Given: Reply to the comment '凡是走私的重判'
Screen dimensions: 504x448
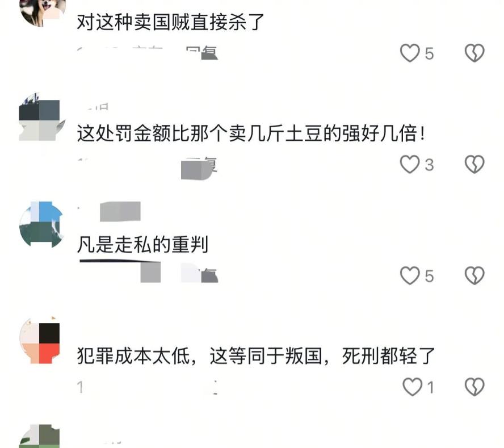Looking at the screenshot, I should tap(200, 273).
